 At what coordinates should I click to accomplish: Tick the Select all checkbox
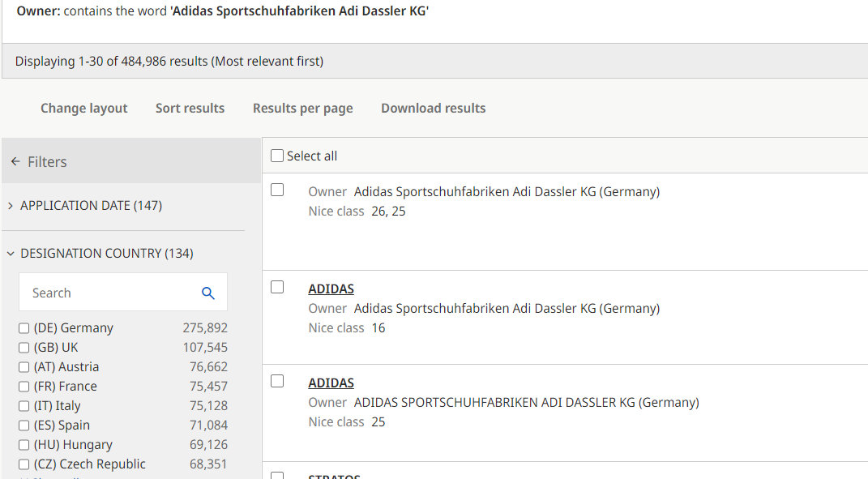tap(277, 156)
